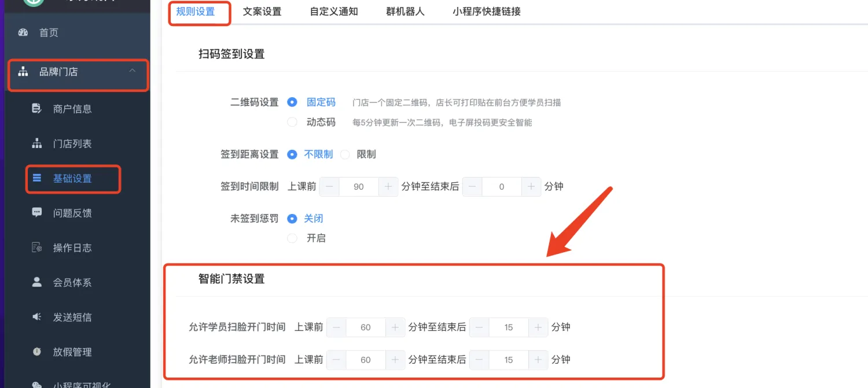Select 限制 for sign-in distance
This screenshot has height=388, width=868.
[345, 154]
